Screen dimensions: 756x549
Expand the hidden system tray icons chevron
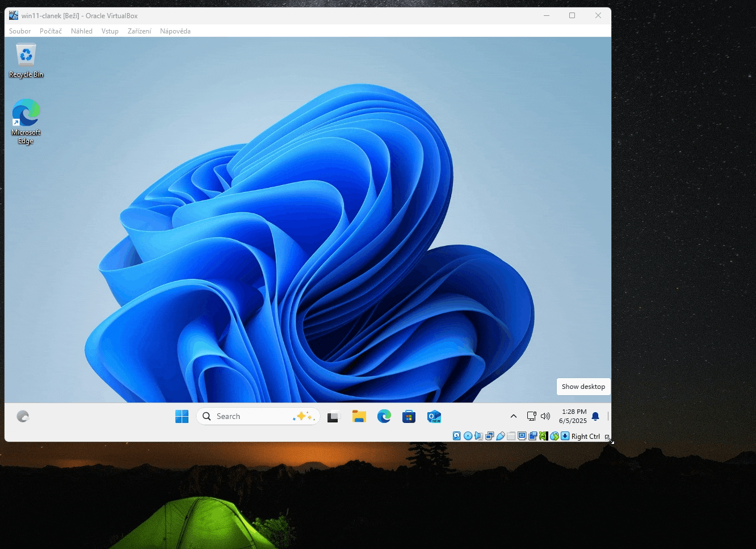[514, 416]
